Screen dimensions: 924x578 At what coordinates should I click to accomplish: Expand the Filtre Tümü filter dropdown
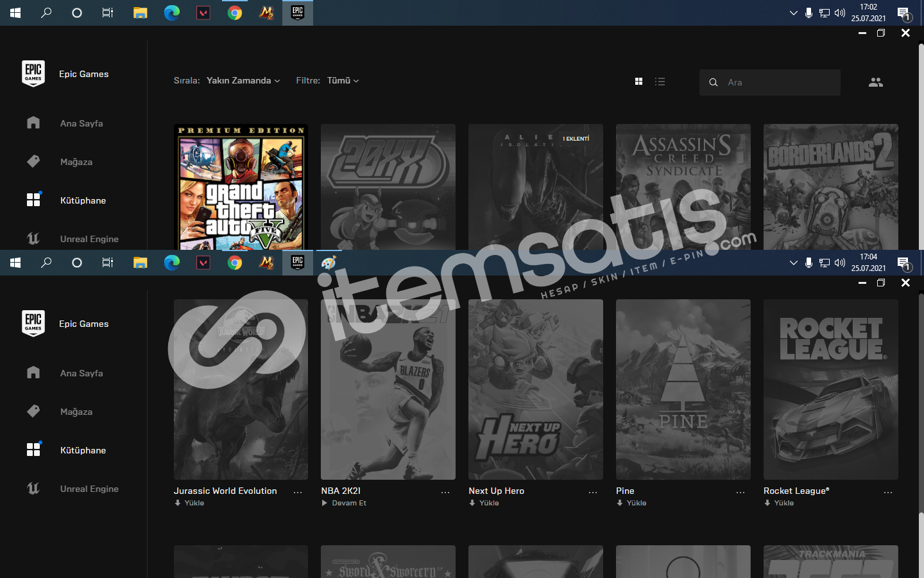pyautogui.click(x=343, y=80)
